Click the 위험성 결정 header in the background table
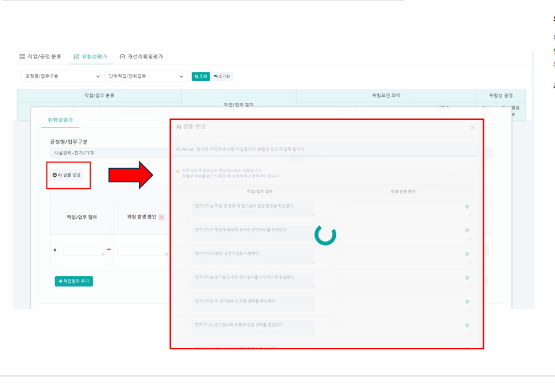Viewport: 555px width, 392px height. [x=501, y=96]
